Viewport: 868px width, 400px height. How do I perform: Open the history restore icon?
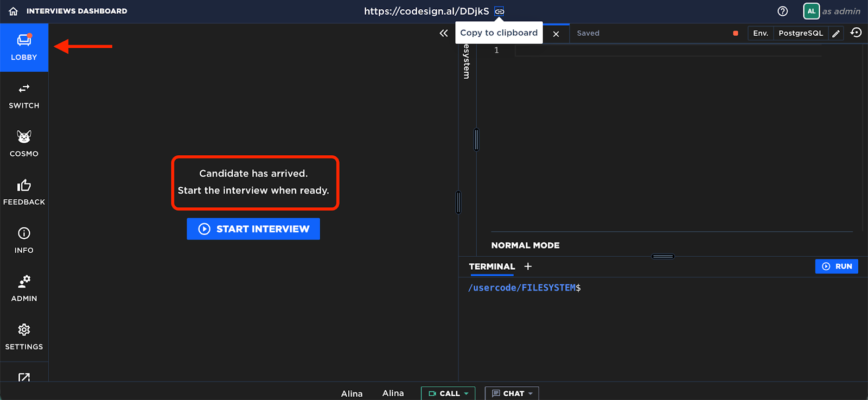click(x=856, y=33)
